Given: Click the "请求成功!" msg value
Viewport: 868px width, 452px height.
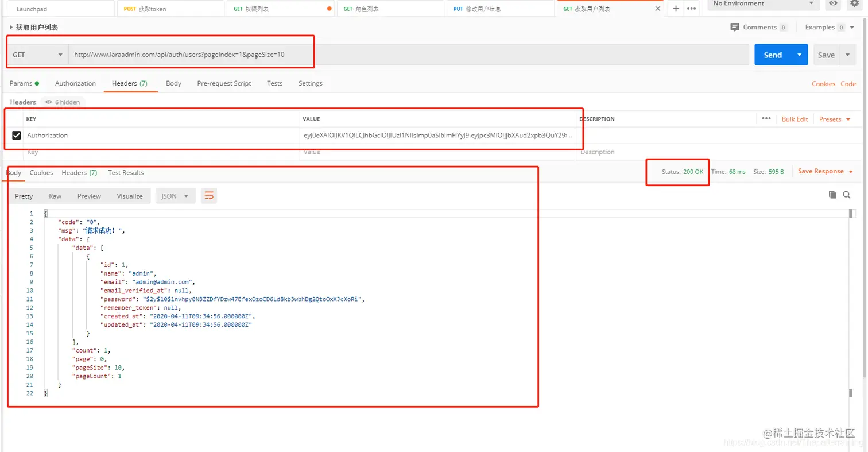Looking at the screenshot, I should tap(103, 230).
